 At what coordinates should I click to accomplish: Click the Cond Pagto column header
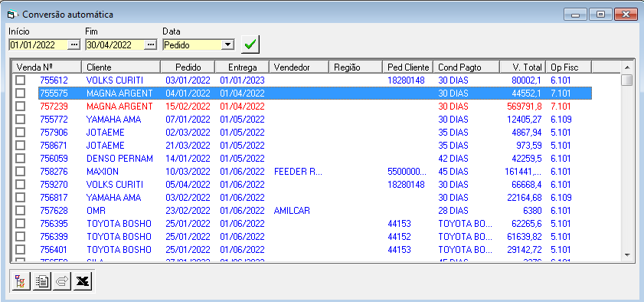pyautogui.click(x=466, y=67)
